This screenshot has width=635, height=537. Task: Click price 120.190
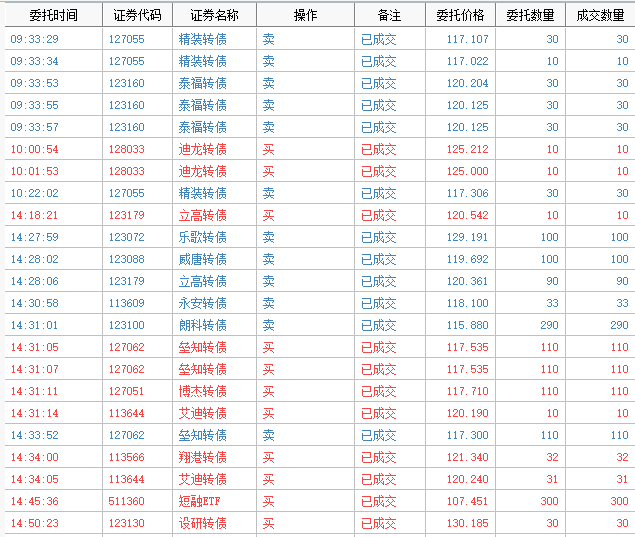coord(468,413)
